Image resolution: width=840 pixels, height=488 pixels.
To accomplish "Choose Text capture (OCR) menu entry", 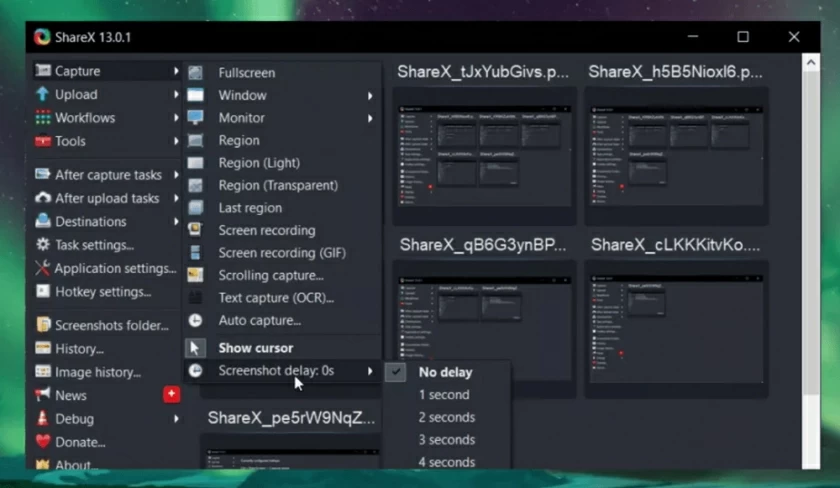I will (276, 298).
